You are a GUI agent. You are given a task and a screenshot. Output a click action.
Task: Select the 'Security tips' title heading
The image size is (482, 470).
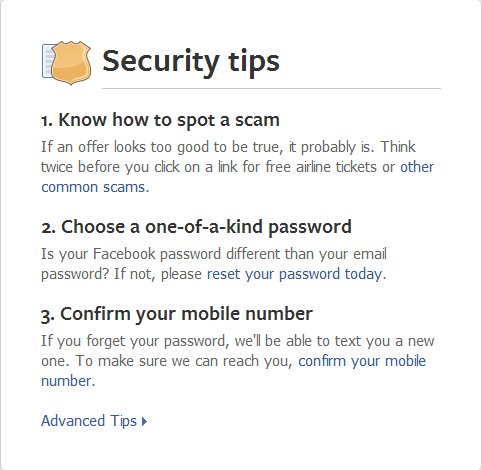pos(191,61)
